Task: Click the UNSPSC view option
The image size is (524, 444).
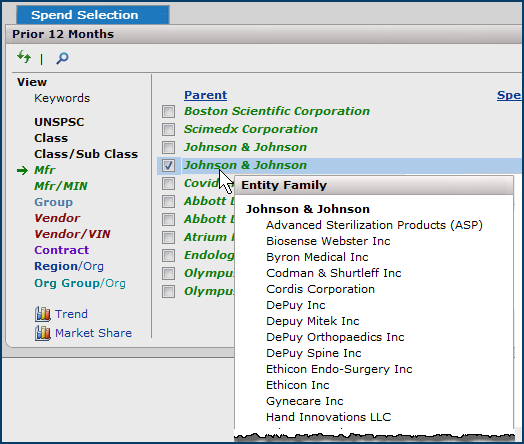Action: pyautogui.click(x=59, y=122)
